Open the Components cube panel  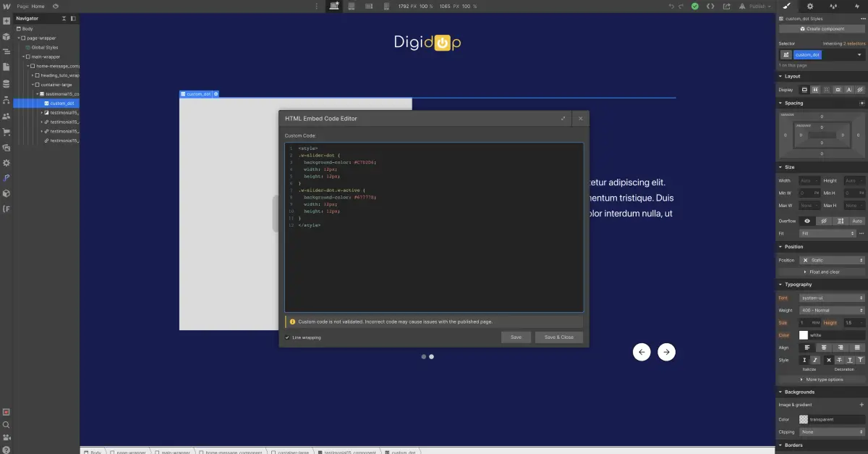[x=7, y=36]
